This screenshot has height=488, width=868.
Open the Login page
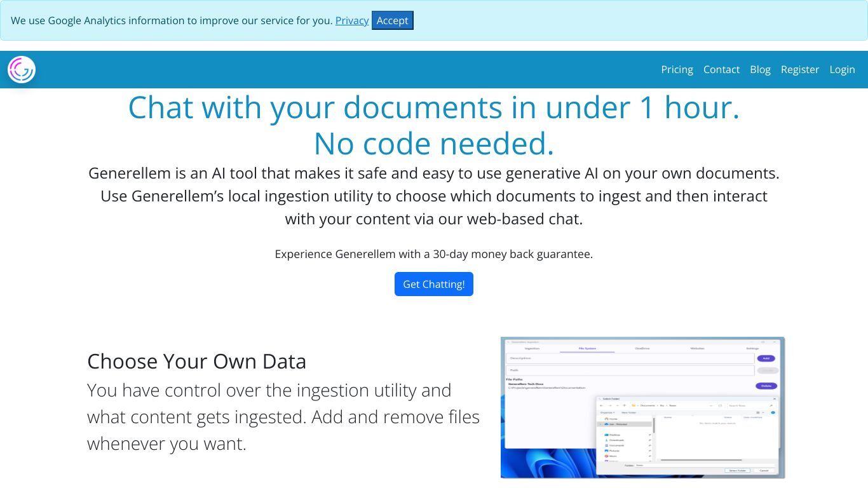[x=842, y=69]
